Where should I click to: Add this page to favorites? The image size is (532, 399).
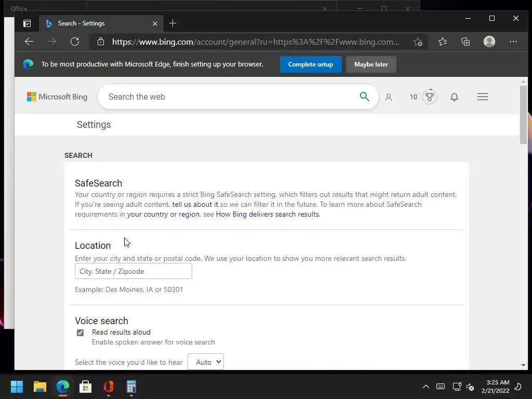(x=418, y=42)
